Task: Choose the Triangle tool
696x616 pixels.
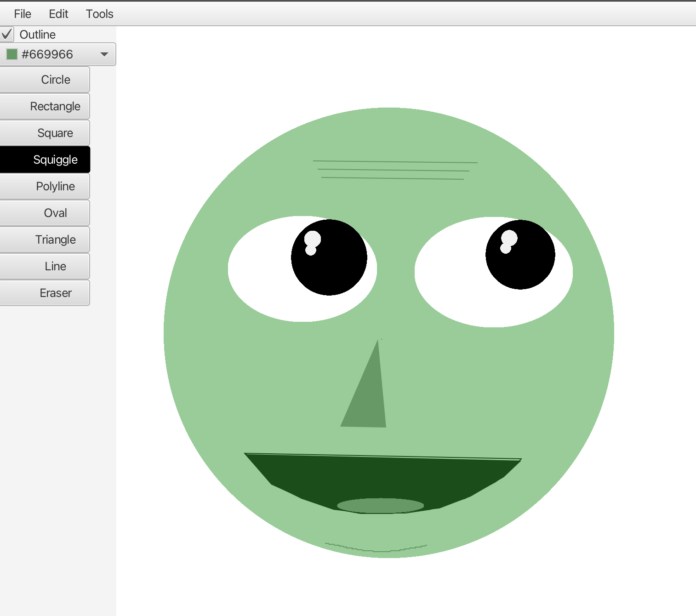Action: (x=45, y=240)
